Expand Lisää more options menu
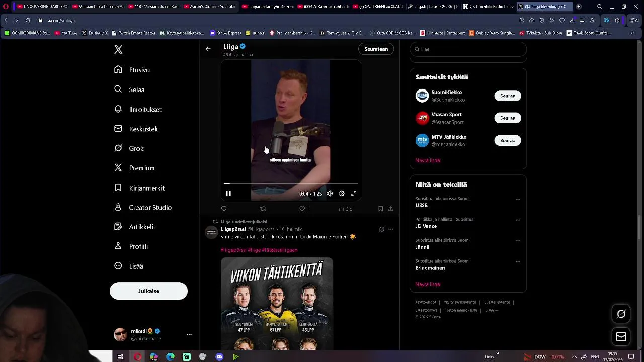 (x=129, y=266)
